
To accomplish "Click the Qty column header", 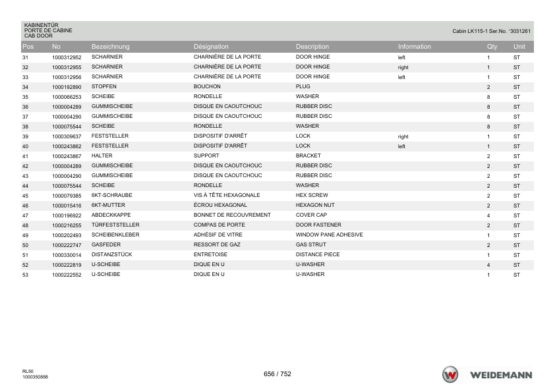I will pyautogui.click(x=492, y=46).
